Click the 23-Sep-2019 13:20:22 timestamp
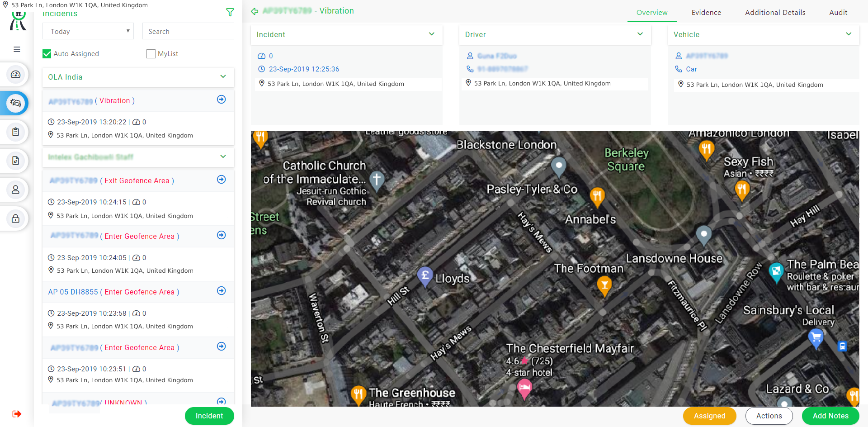Screen dimensions: 868x427 tap(92, 122)
